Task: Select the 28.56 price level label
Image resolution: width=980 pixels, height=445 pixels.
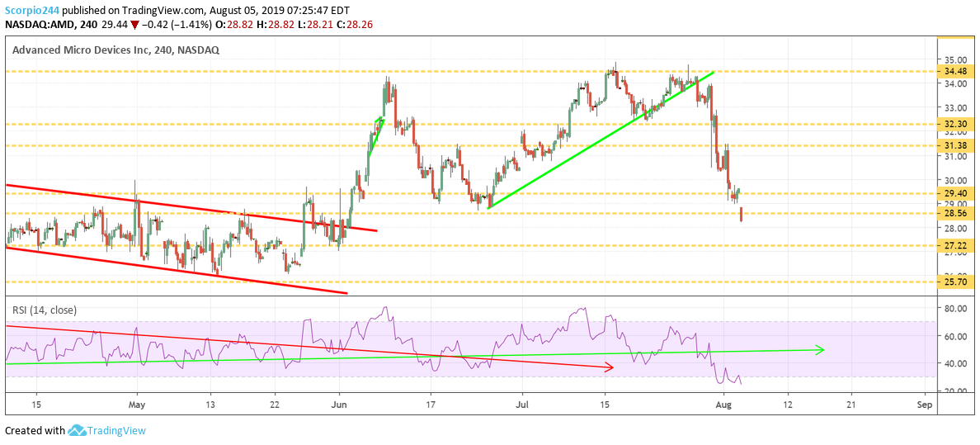Action: click(957, 213)
